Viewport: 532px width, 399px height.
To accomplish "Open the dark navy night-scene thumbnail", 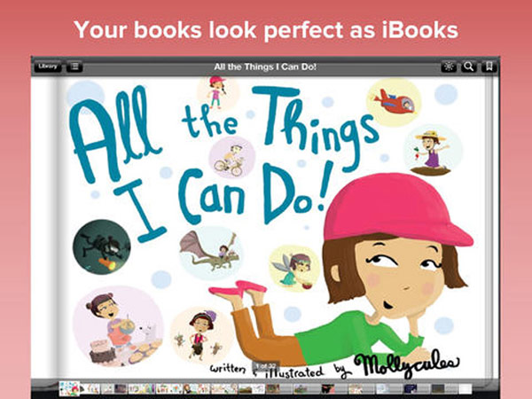I will point(411,389).
